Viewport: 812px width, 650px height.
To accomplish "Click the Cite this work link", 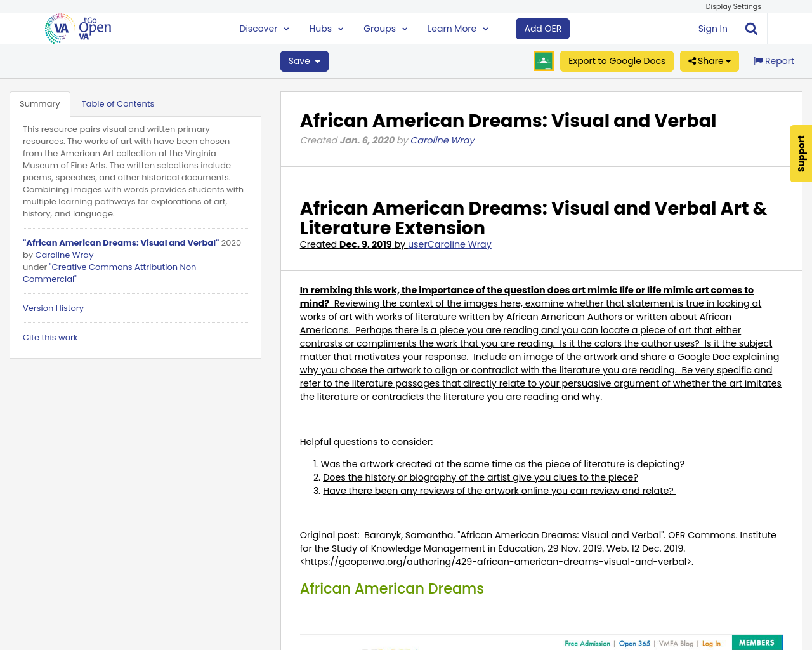I will 50,338.
